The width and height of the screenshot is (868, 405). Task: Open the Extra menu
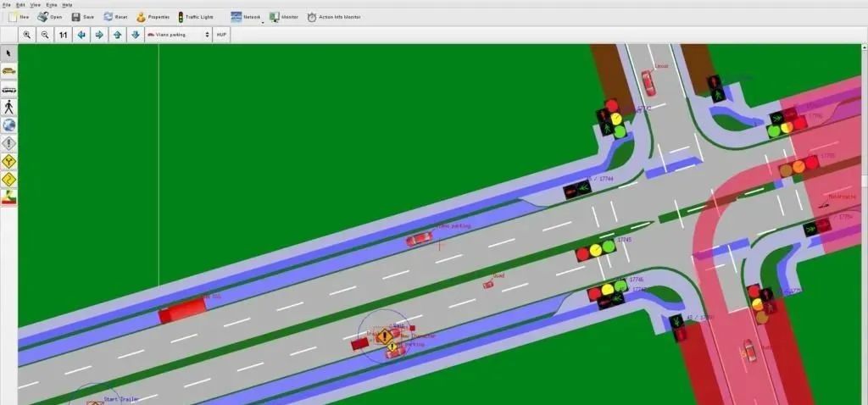52,4
